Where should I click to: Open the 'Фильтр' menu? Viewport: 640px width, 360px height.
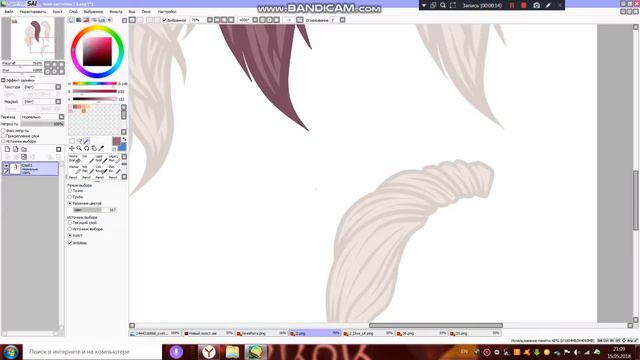point(116,12)
